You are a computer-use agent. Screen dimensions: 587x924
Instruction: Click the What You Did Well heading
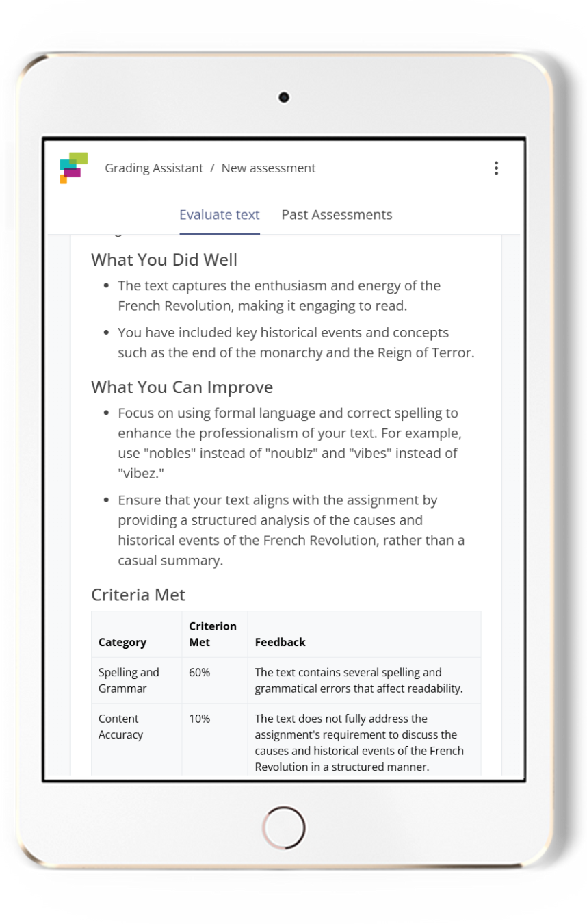(x=164, y=260)
